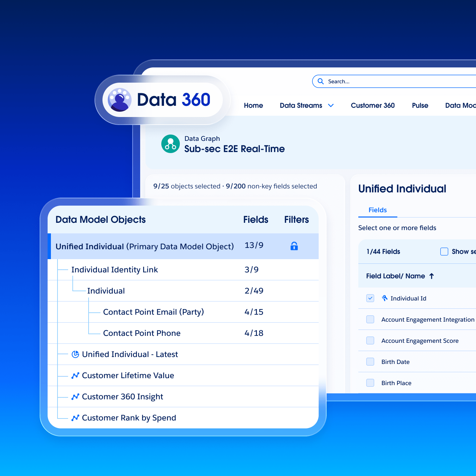Click the Field Label/ Name column header
476x476 pixels.
click(396, 276)
